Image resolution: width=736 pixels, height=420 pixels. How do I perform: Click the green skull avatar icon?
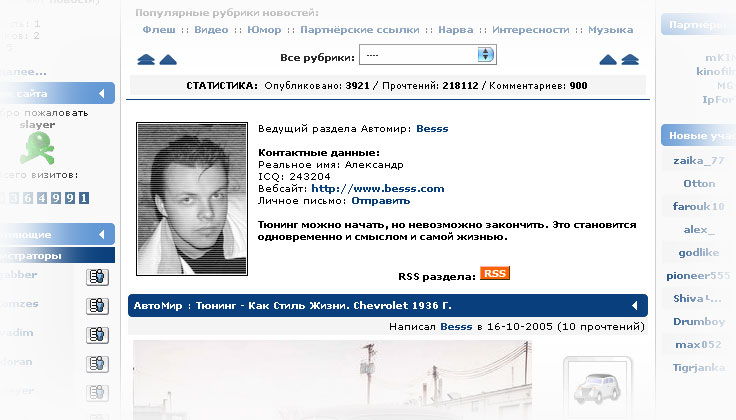coord(38,147)
